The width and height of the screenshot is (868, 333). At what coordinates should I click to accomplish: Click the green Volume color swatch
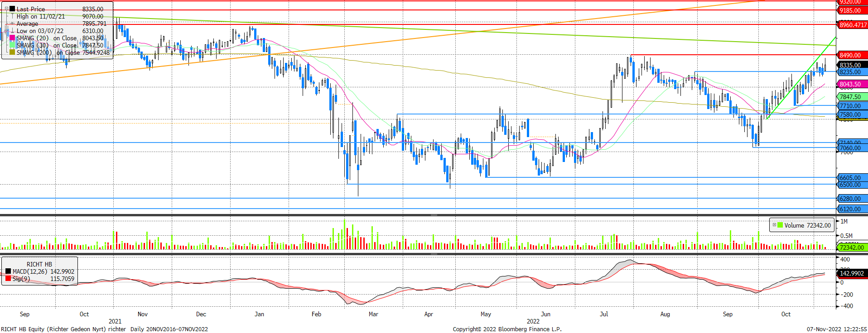tap(780, 225)
